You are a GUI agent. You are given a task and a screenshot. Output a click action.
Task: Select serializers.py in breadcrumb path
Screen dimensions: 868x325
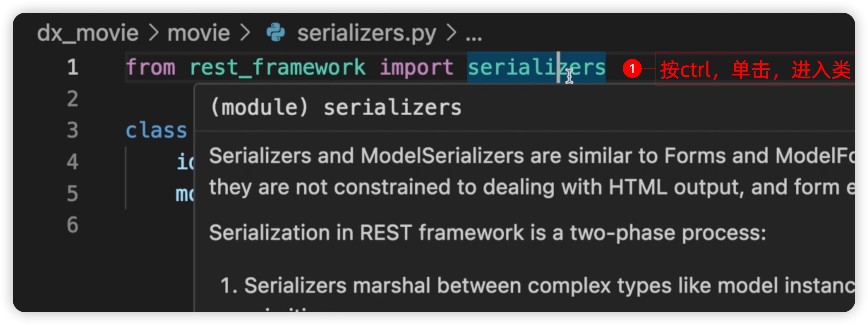click(x=367, y=34)
